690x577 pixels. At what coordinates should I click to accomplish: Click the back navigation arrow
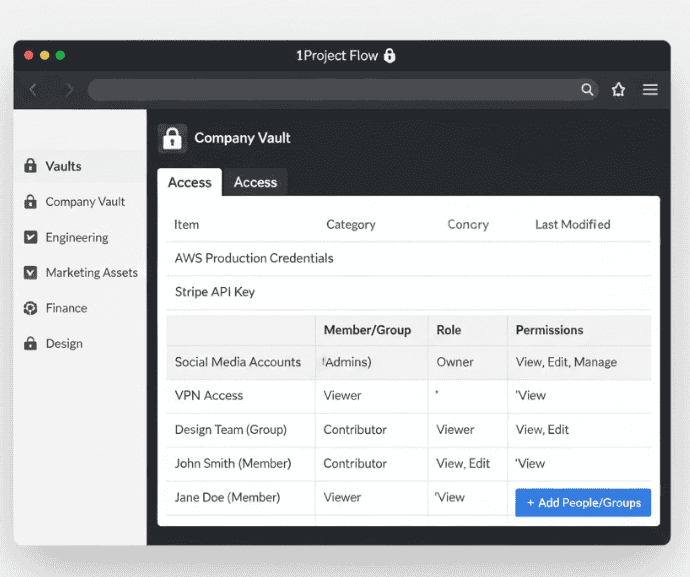pos(33,90)
